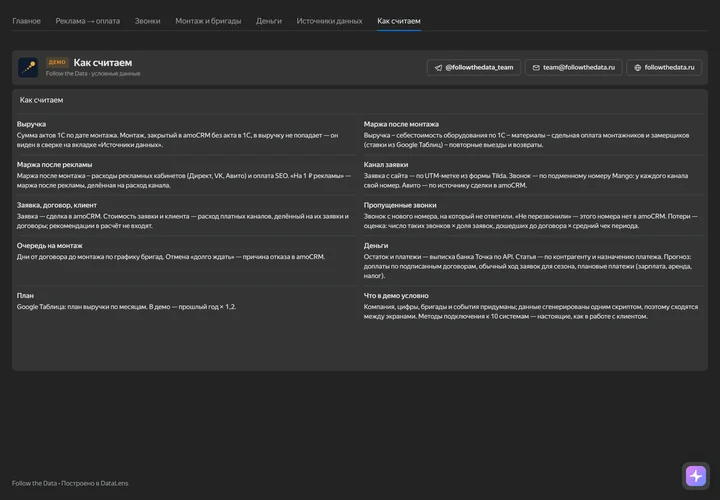Click the Пропущенные звонки heading

pyautogui.click(x=400, y=205)
